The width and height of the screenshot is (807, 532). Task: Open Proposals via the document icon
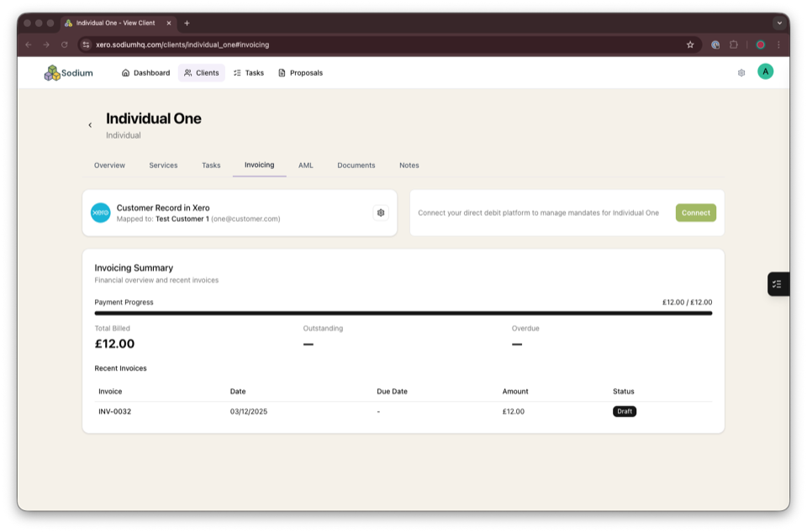[281, 72]
